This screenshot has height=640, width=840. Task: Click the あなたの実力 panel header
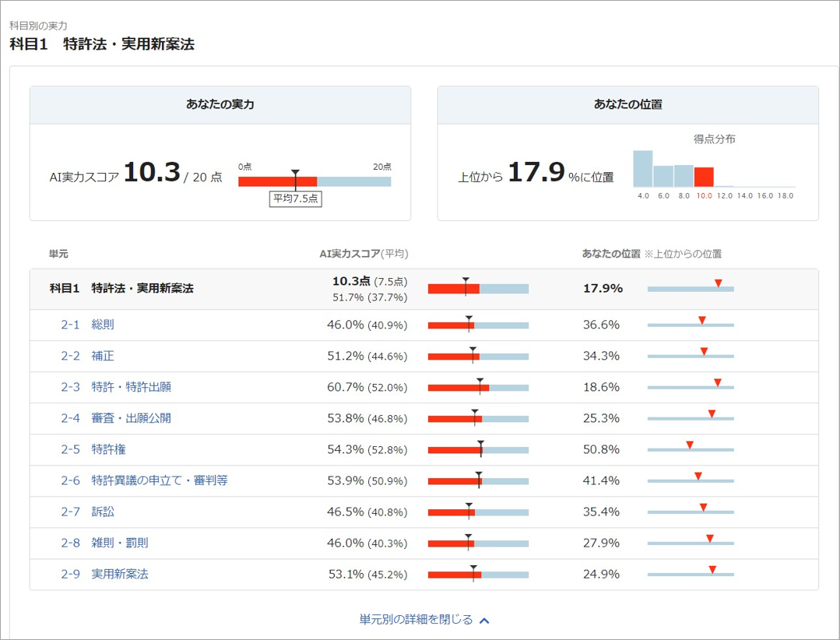[220, 105]
